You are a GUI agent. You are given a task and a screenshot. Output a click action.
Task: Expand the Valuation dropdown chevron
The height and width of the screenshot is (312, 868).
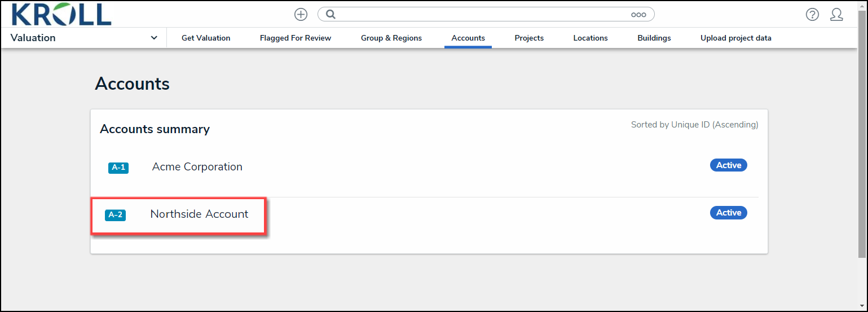[x=155, y=38]
